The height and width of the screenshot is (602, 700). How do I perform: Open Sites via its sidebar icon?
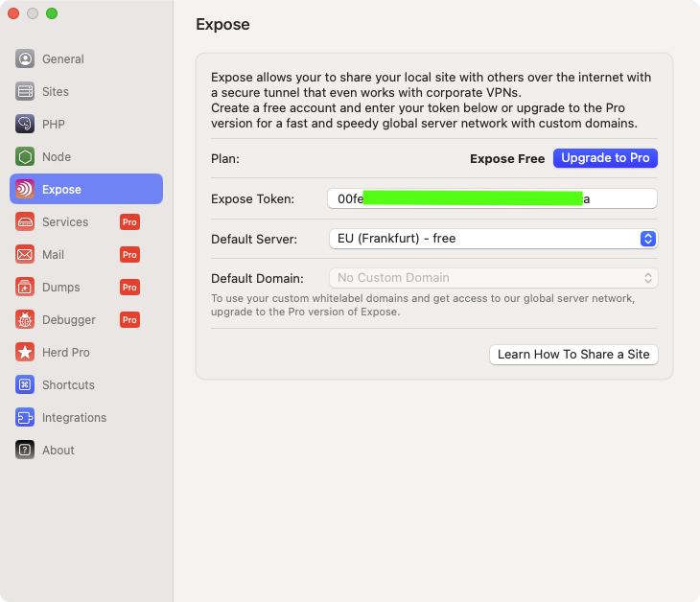25,91
